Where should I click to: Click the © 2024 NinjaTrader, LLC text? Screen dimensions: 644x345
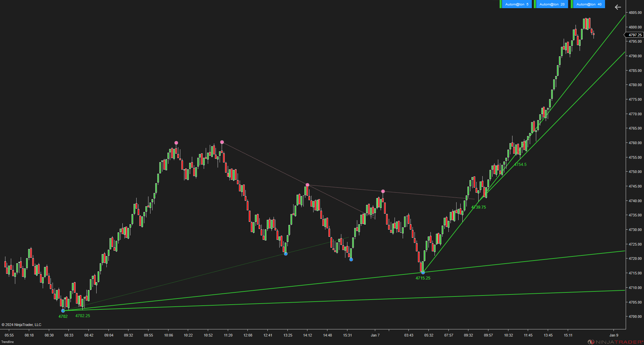pyautogui.click(x=22, y=325)
